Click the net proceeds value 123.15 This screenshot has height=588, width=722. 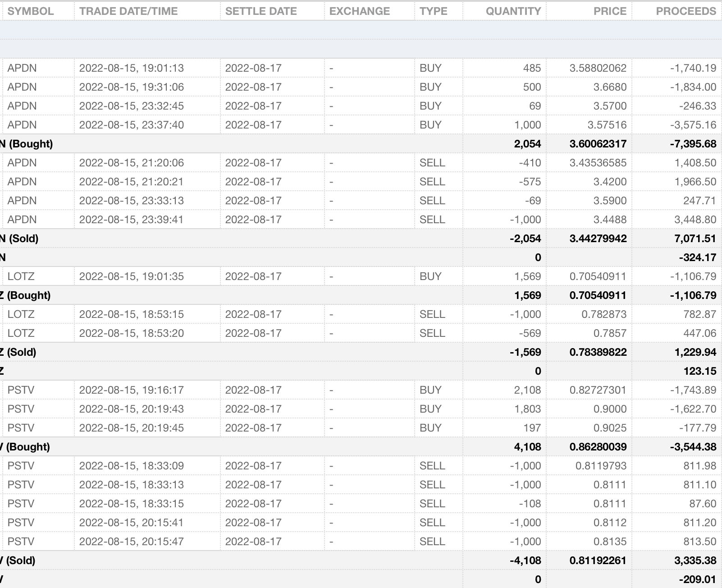point(699,371)
